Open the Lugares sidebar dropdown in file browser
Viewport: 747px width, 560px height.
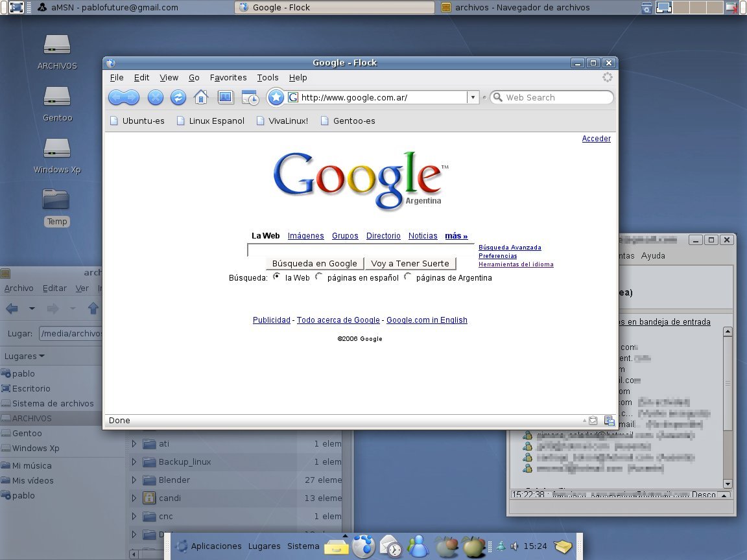click(x=24, y=356)
